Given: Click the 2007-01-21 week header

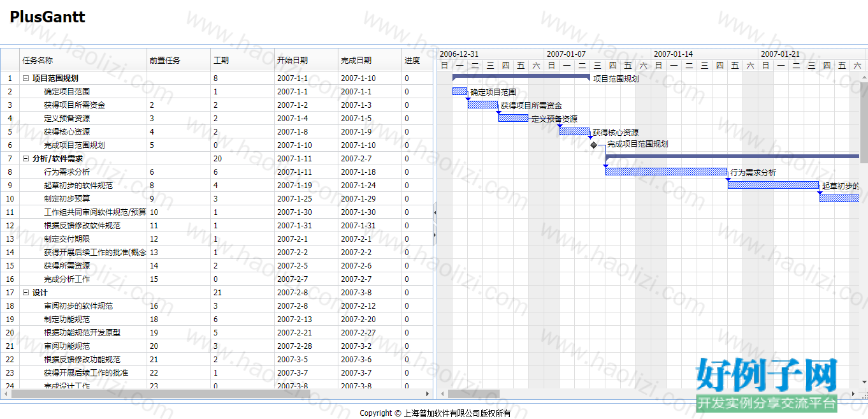Looking at the screenshot, I should click(810, 54).
